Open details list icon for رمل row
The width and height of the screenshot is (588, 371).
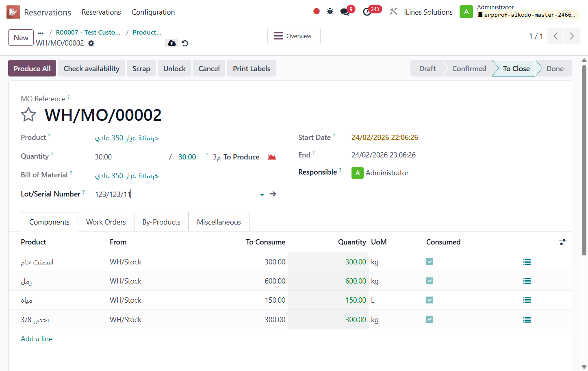(x=527, y=281)
